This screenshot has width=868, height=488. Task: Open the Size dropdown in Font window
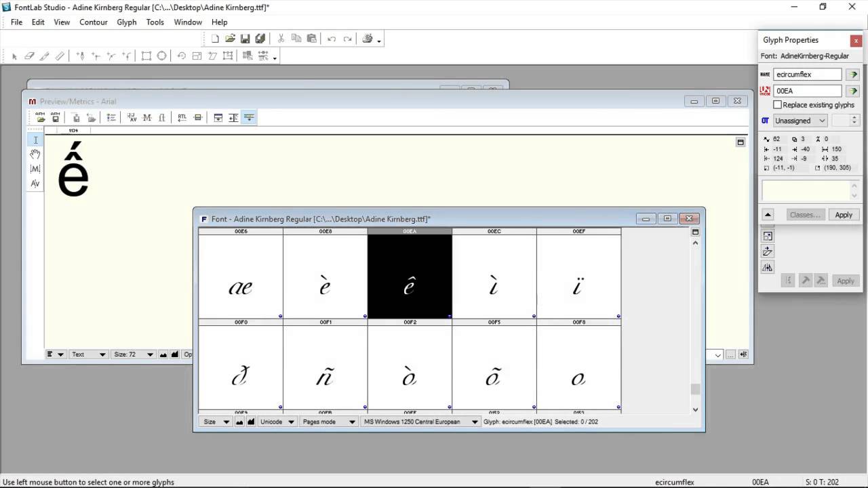217,422
